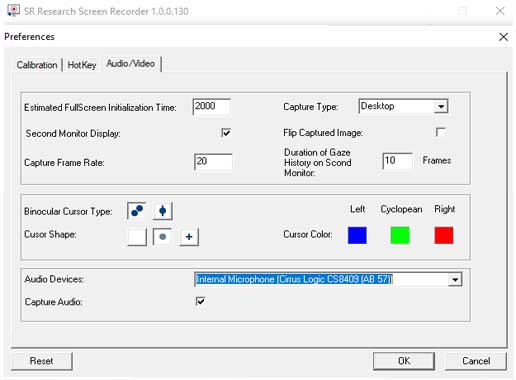Viewport: 516px width, 380px height.
Task: Toggle the Second Monitor Display checkbox
Action: (x=226, y=133)
